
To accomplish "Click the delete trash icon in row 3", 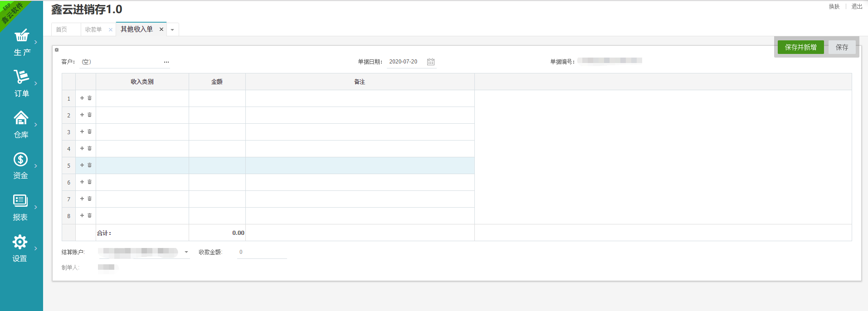I will click(x=90, y=131).
